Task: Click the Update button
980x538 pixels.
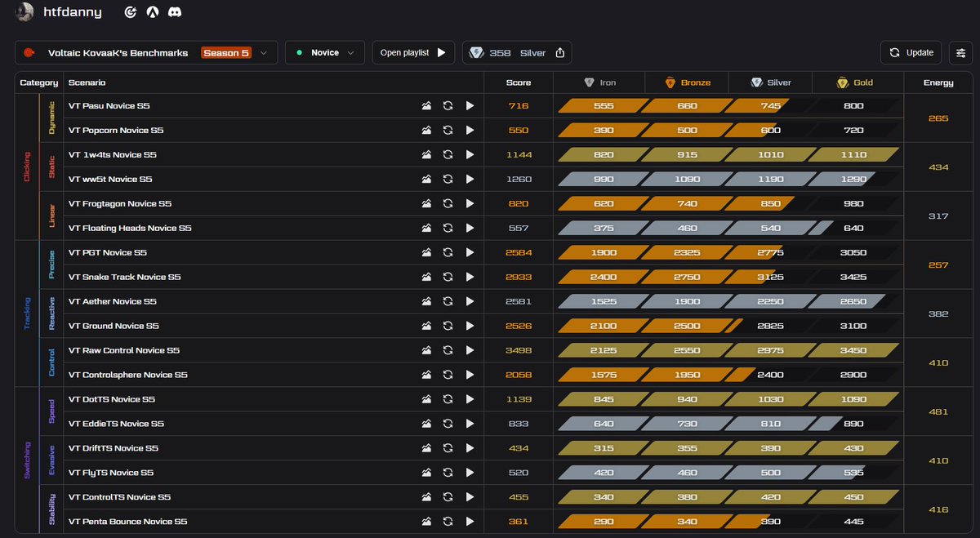Action: (x=911, y=53)
